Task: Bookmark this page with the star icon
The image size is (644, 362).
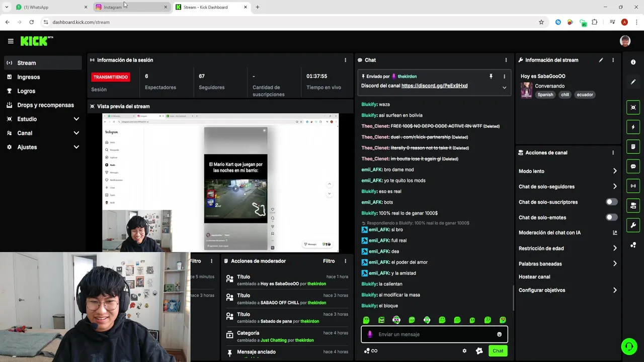Action: 541,22
